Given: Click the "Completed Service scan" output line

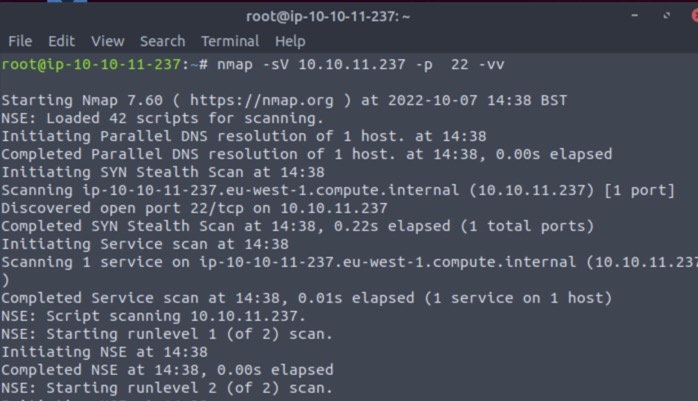Looking at the screenshot, I should pos(306,298).
